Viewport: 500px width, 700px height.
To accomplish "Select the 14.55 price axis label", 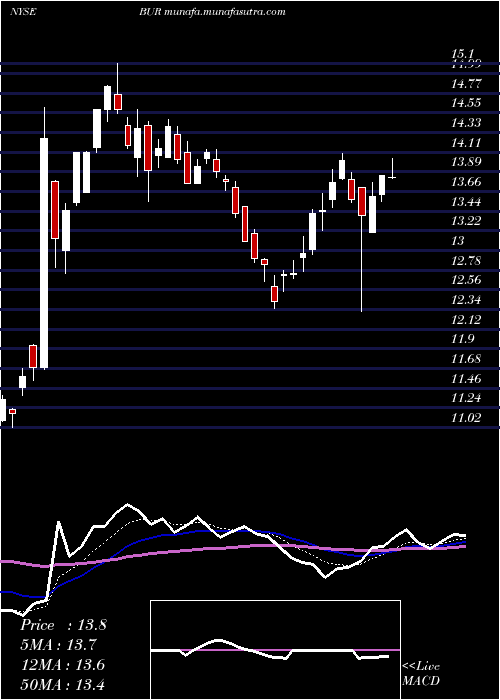I will pyautogui.click(x=466, y=103).
